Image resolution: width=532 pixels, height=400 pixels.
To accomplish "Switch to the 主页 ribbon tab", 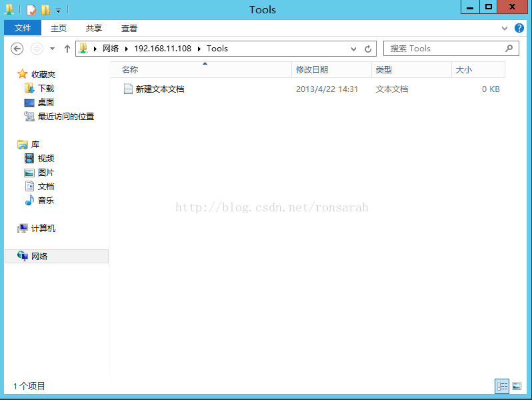I will point(59,28).
